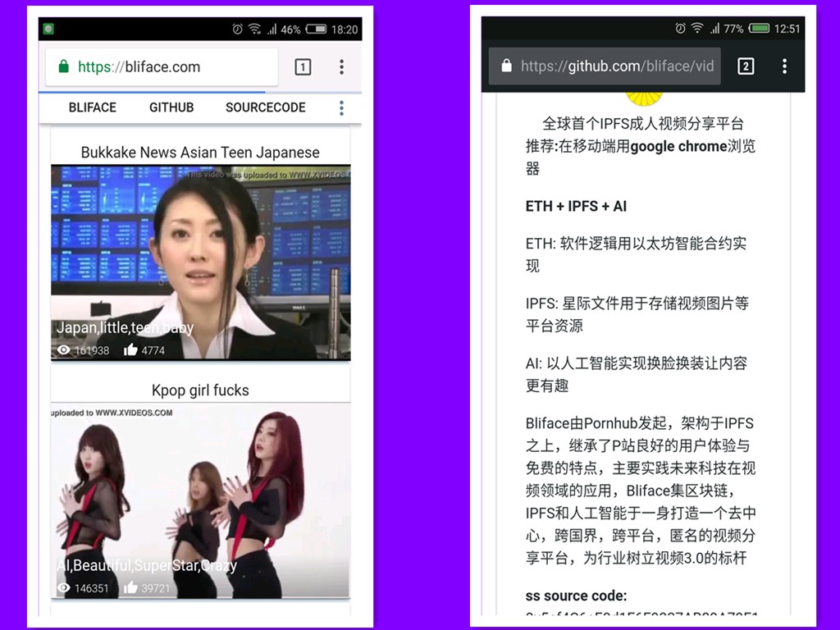This screenshot has height=630, width=840.
Task: Click the 'ss source code:' heading
Action: tap(576, 596)
